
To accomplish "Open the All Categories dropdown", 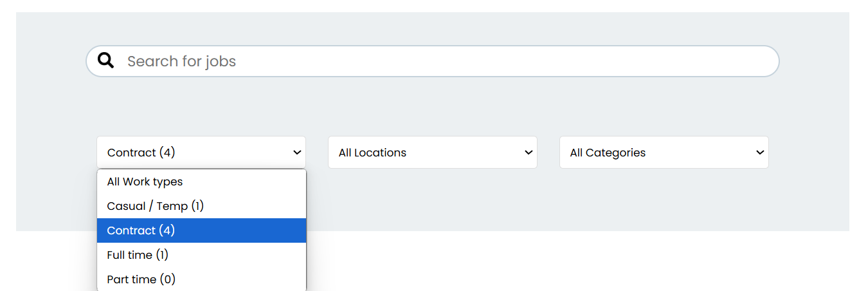I will click(664, 153).
